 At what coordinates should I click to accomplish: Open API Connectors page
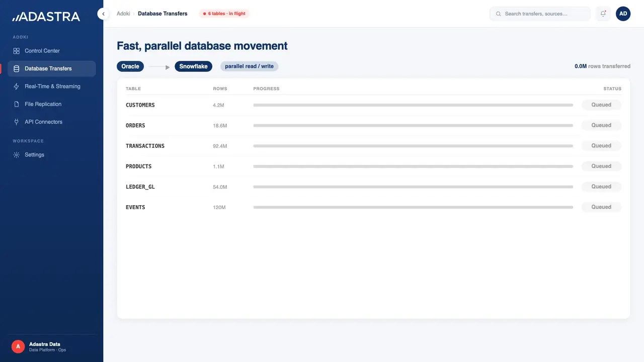pos(51,122)
